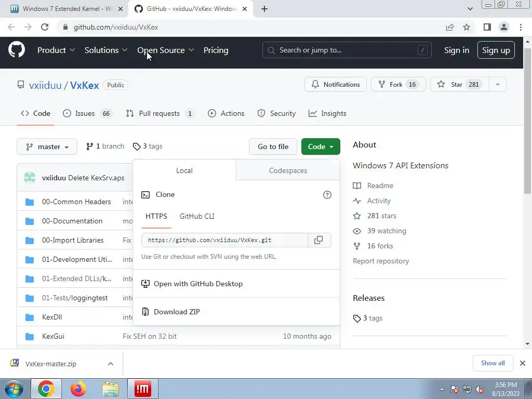Click the network tray icon

(467, 390)
